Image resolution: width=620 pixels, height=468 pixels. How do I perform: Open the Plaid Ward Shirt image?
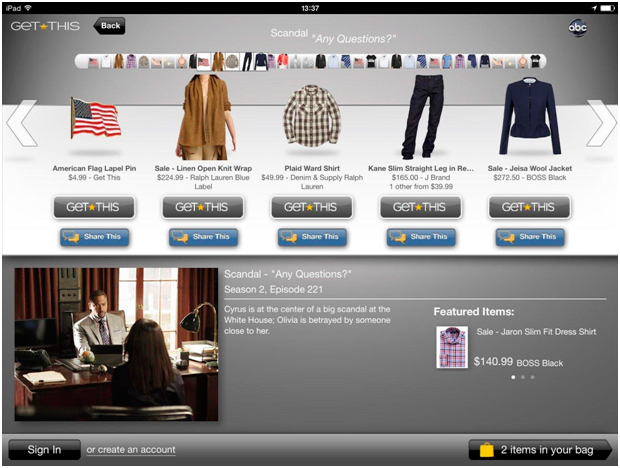(x=312, y=116)
